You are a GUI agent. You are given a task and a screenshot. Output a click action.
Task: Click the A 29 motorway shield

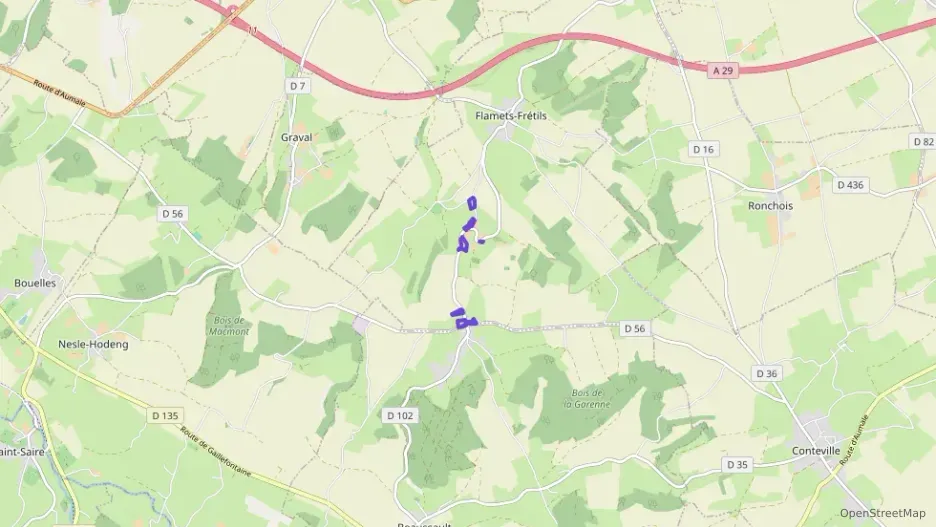[723, 70]
